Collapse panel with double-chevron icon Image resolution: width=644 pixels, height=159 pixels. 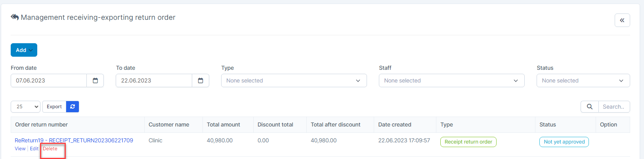click(622, 20)
